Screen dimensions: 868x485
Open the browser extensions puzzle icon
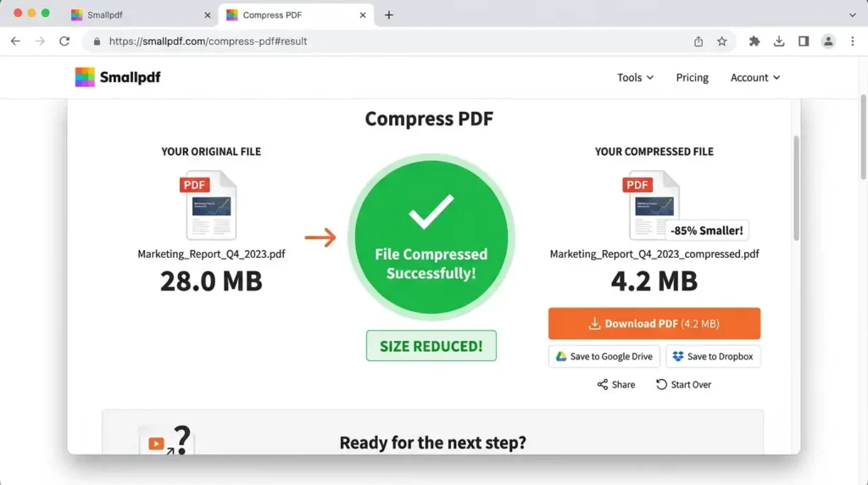pos(754,41)
